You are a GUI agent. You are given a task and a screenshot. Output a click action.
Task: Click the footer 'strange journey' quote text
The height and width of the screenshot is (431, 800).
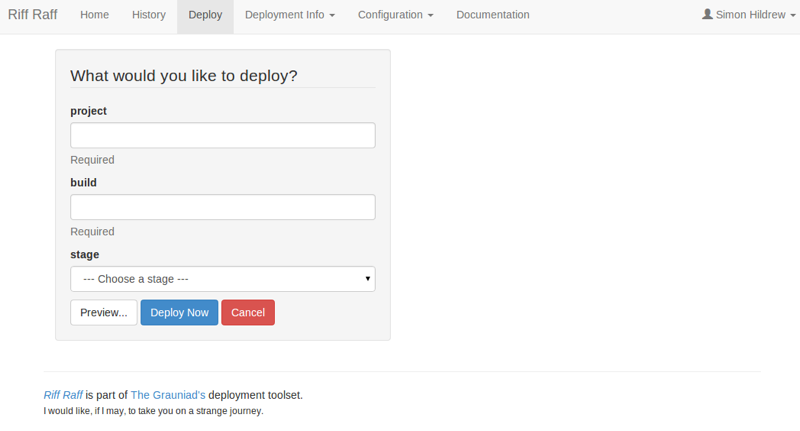[153, 411]
